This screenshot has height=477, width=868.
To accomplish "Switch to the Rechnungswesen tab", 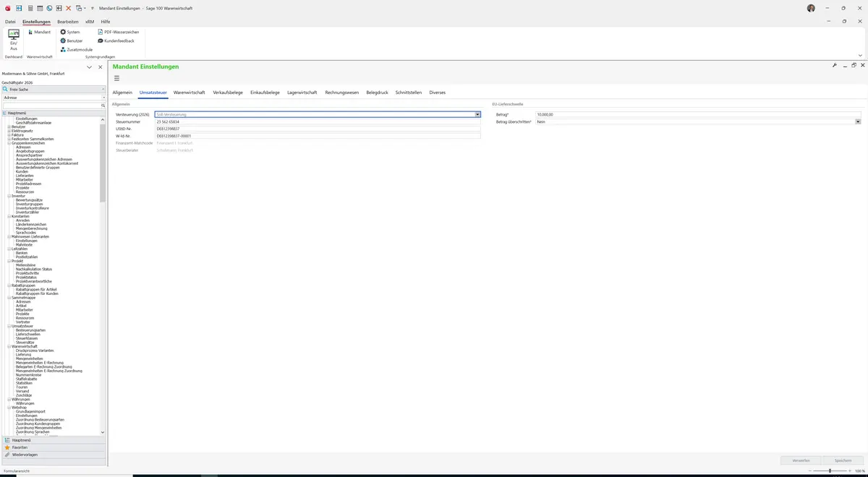I will pyautogui.click(x=342, y=93).
